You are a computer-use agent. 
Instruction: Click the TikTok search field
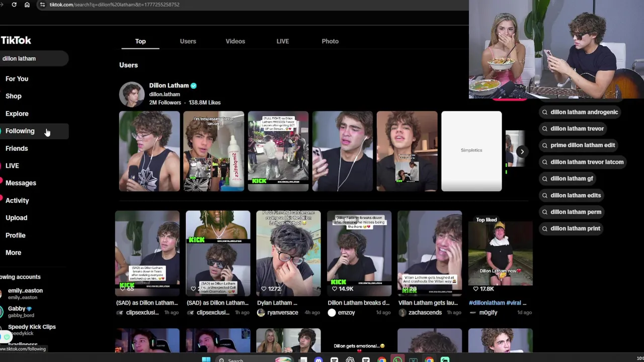pos(33,58)
